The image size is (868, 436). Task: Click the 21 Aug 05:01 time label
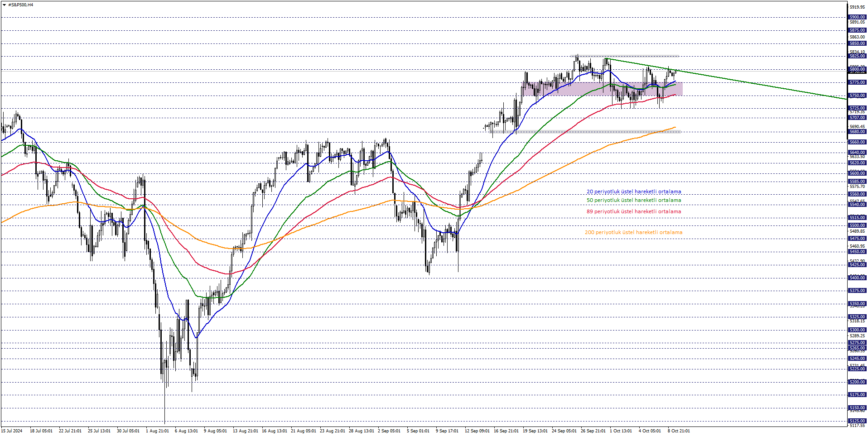tap(304, 431)
